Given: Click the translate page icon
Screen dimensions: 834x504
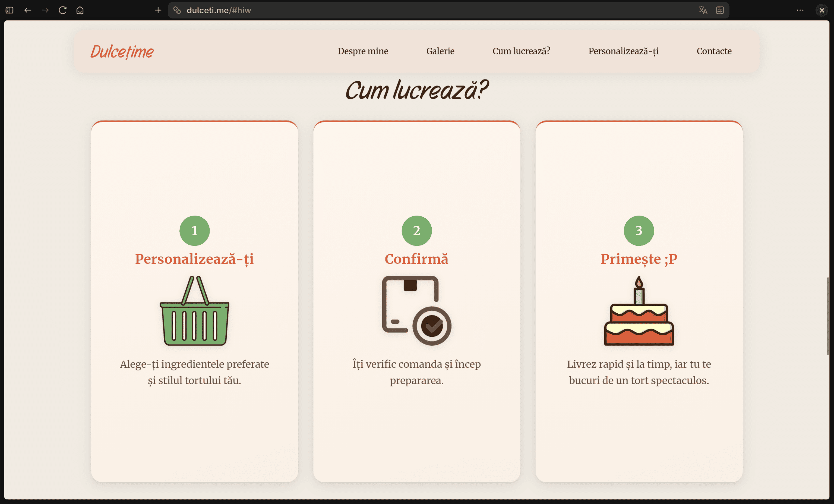Looking at the screenshot, I should [703, 10].
